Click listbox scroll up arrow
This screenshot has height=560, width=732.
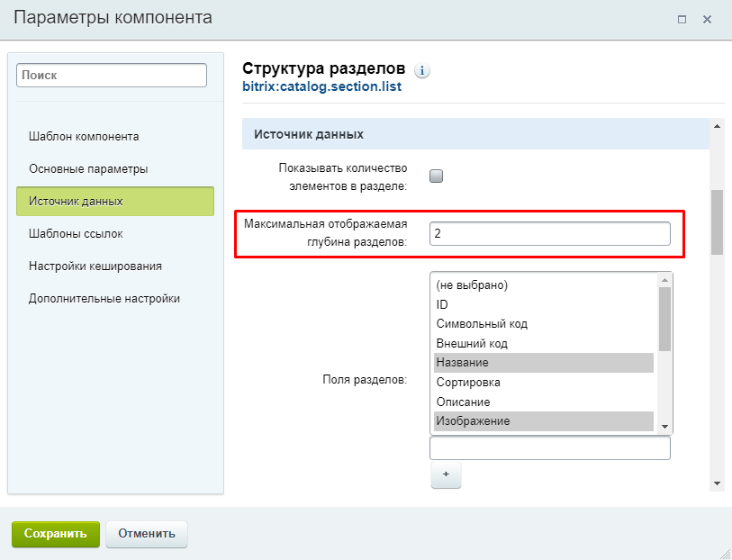664,280
